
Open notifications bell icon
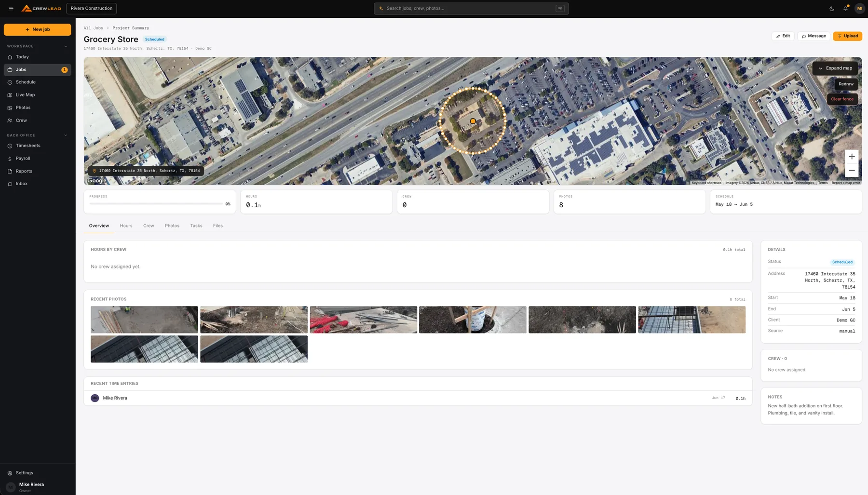coord(845,9)
